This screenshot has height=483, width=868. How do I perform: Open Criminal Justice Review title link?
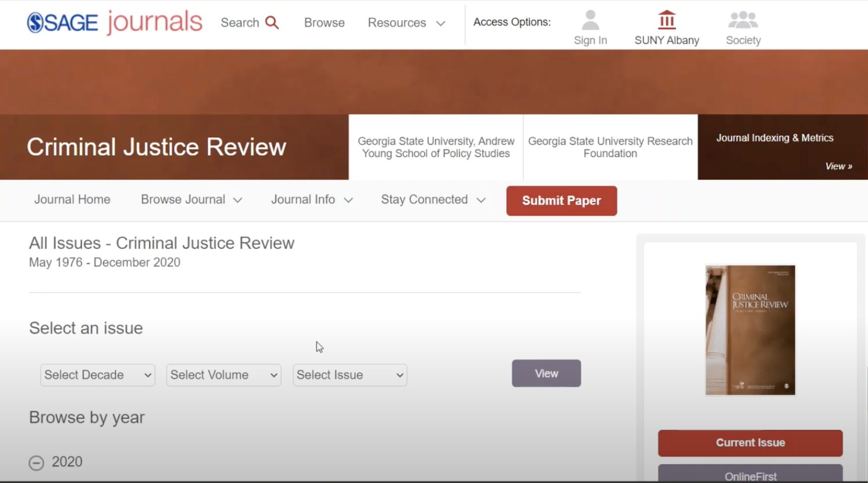pyautogui.click(x=156, y=147)
